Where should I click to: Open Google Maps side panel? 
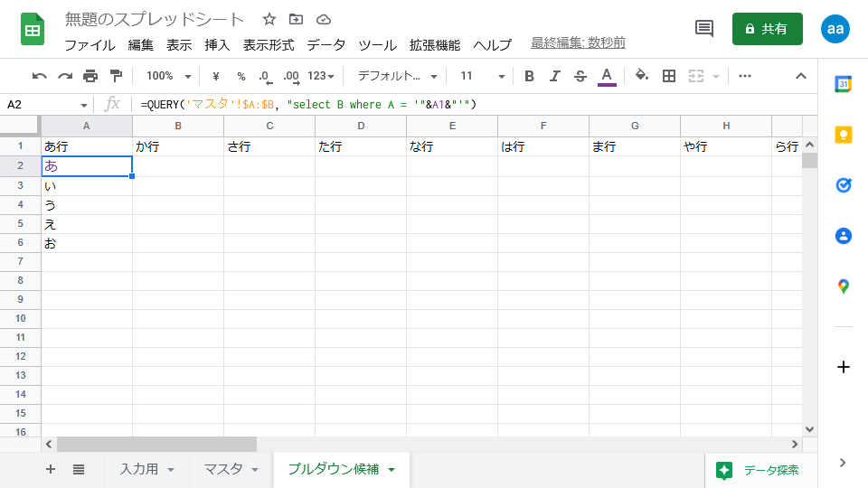[x=843, y=286]
